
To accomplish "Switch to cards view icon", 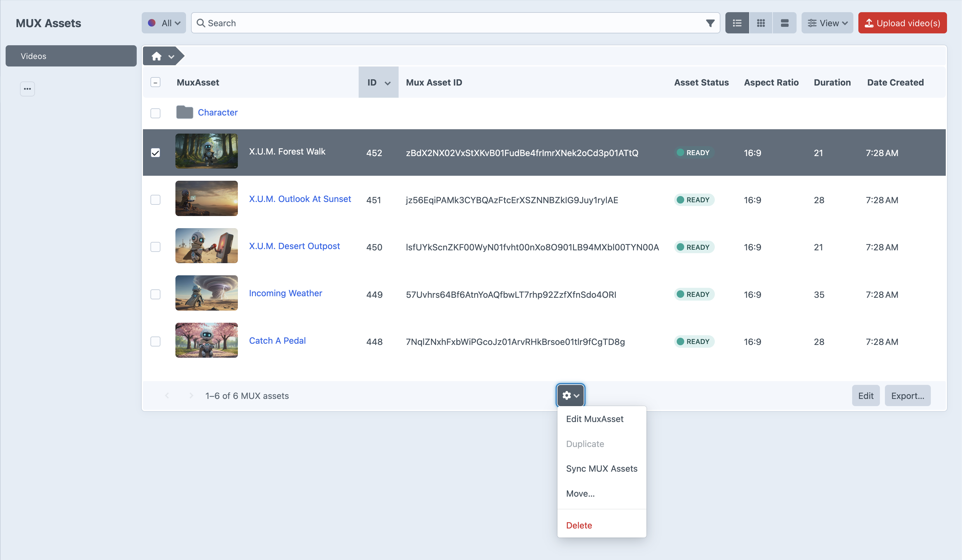I will click(x=784, y=23).
